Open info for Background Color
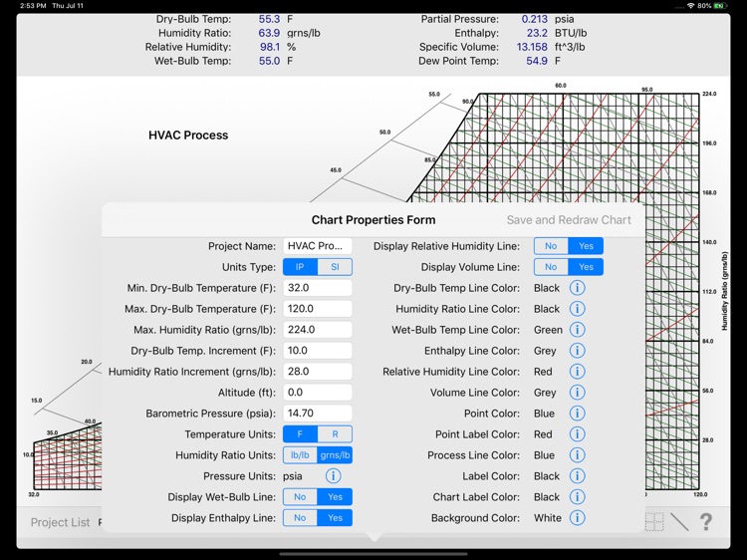The image size is (747, 560). click(x=577, y=518)
